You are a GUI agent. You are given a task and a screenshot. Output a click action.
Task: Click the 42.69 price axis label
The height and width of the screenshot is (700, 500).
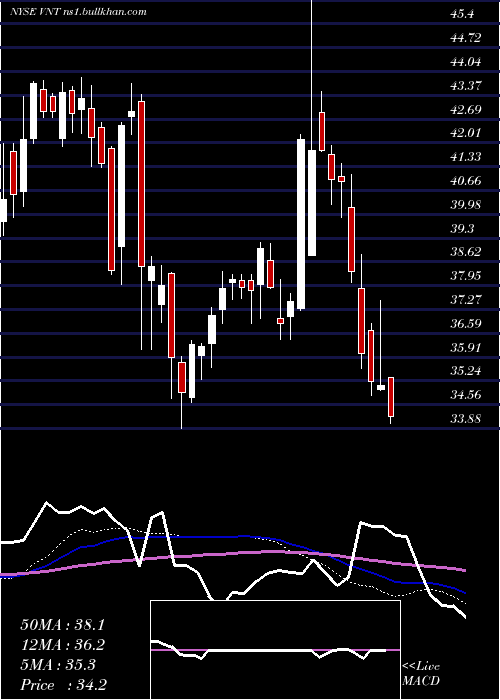click(x=466, y=109)
